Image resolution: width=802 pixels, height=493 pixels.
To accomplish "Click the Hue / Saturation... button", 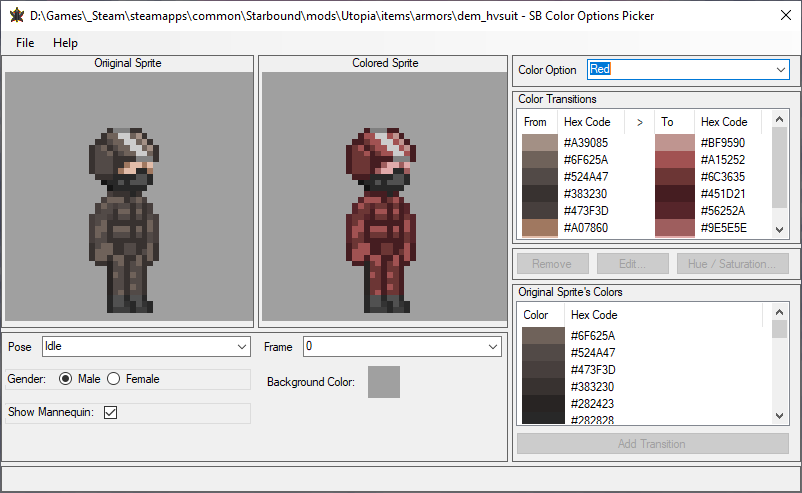I will pyautogui.click(x=732, y=264).
